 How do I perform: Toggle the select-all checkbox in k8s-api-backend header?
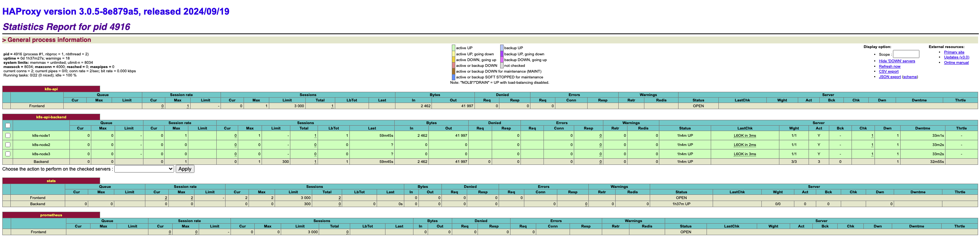pyautogui.click(x=8, y=125)
